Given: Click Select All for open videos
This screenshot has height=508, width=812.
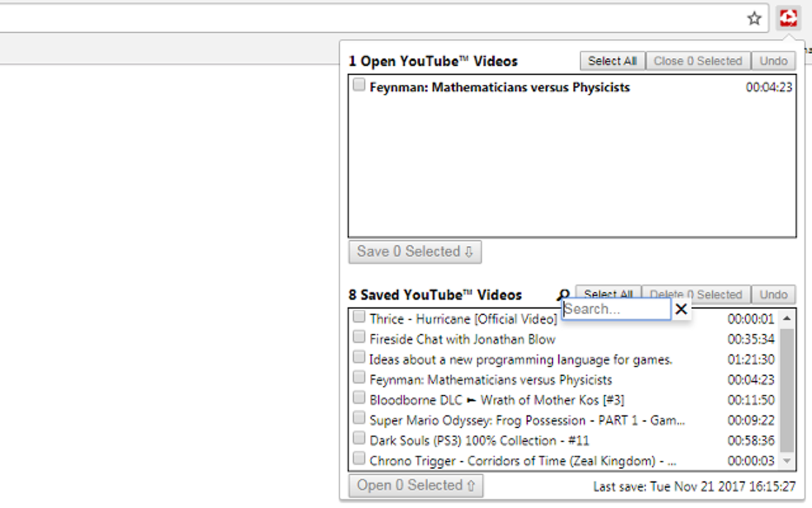Looking at the screenshot, I should (x=612, y=61).
